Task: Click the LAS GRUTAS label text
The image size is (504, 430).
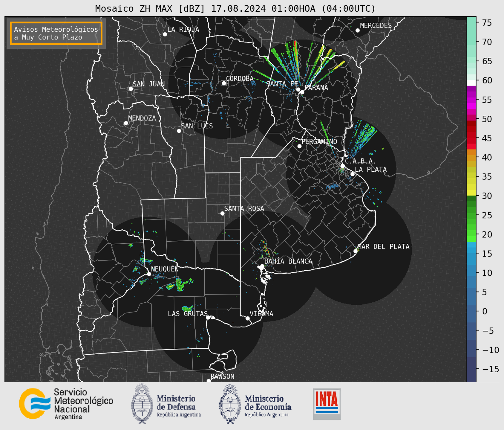Action: (x=188, y=314)
